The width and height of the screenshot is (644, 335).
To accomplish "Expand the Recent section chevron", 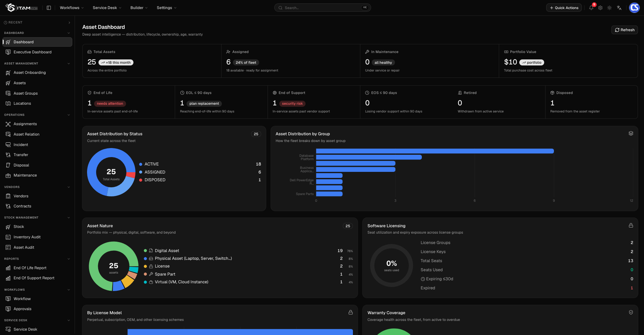I will click(69, 22).
